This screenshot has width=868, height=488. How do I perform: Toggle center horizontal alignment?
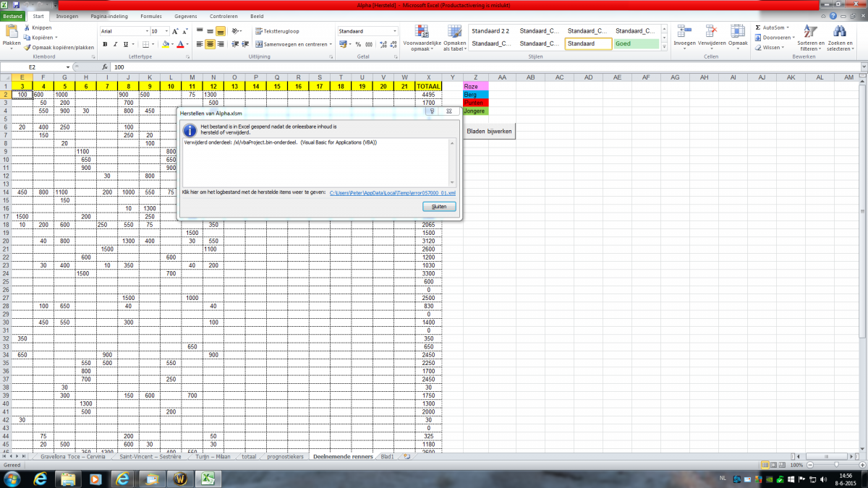point(210,44)
